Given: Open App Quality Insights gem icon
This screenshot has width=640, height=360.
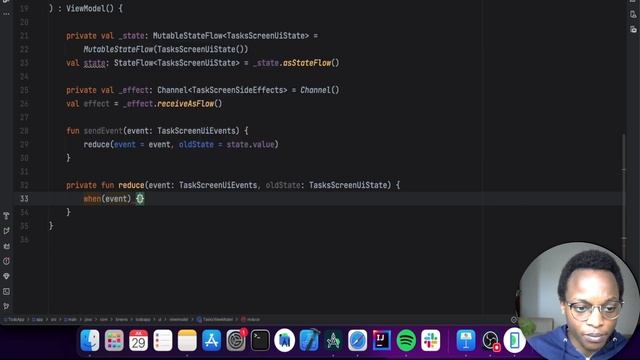Looking at the screenshot, I should 6,276.
